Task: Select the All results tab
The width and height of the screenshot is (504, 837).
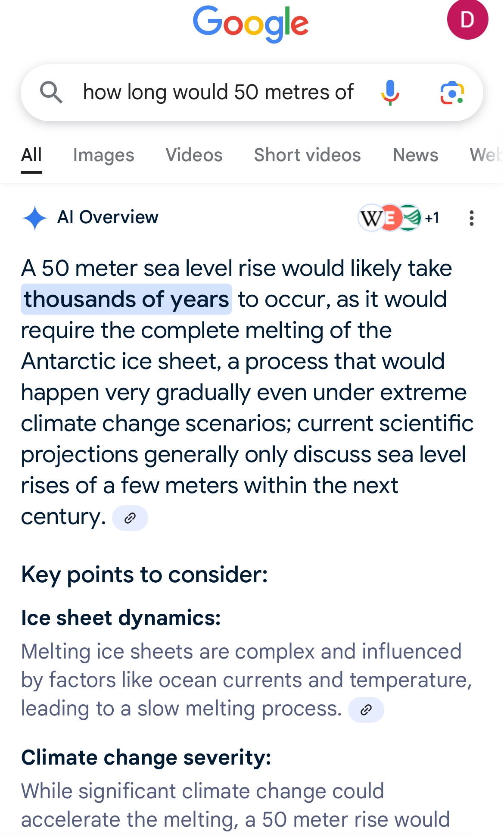Action: coord(31,155)
